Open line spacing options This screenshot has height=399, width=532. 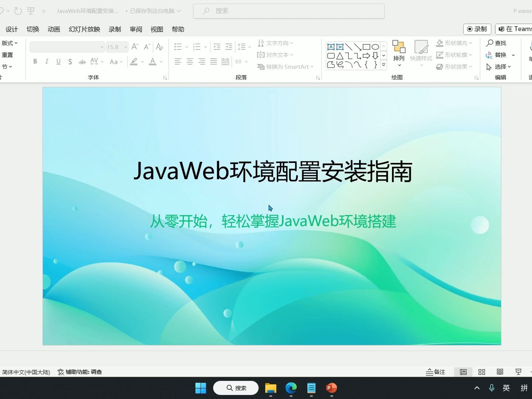[x=244, y=47]
